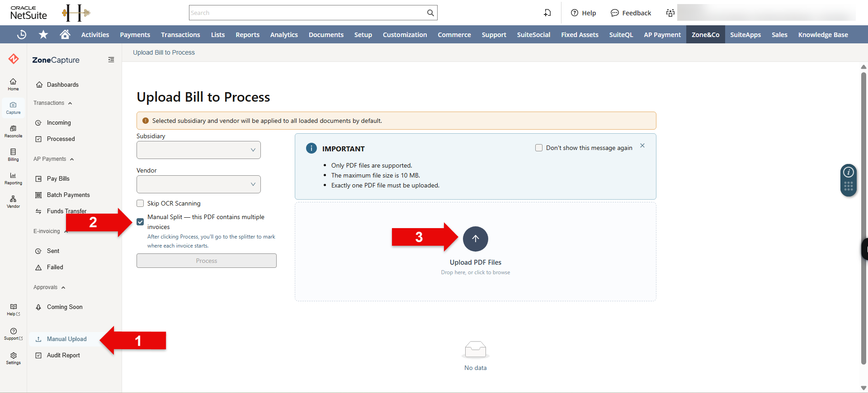Image resolution: width=868 pixels, height=393 pixels.
Task: Open the Subsidiary dropdown
Action: tap(198, 150)
